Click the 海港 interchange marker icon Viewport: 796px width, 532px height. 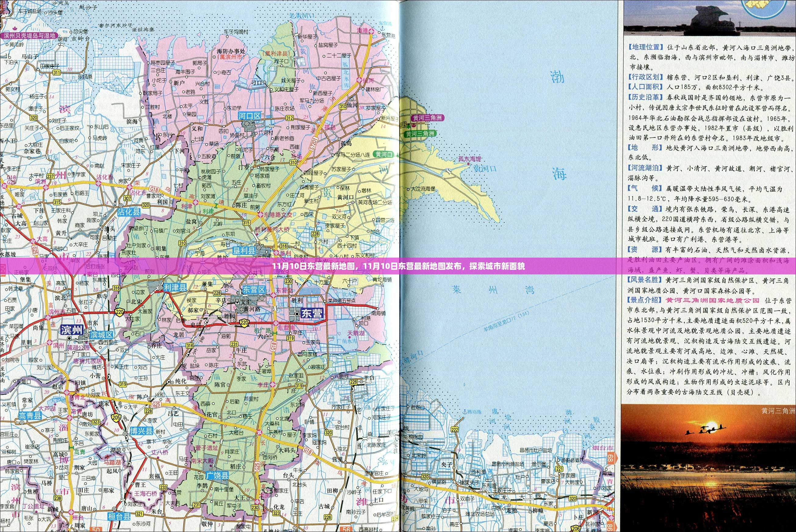point(371,31)
